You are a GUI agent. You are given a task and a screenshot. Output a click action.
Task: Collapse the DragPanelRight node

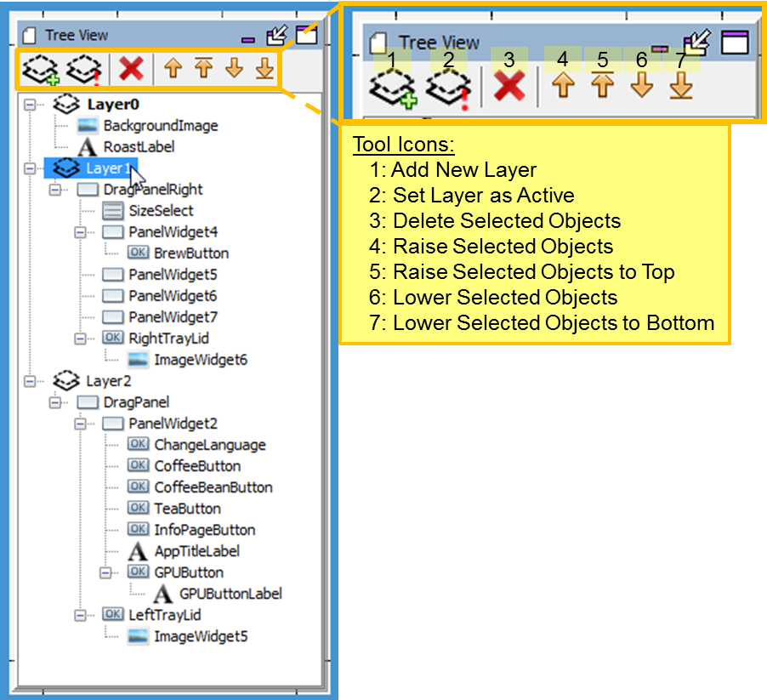[x=55, y=190]
